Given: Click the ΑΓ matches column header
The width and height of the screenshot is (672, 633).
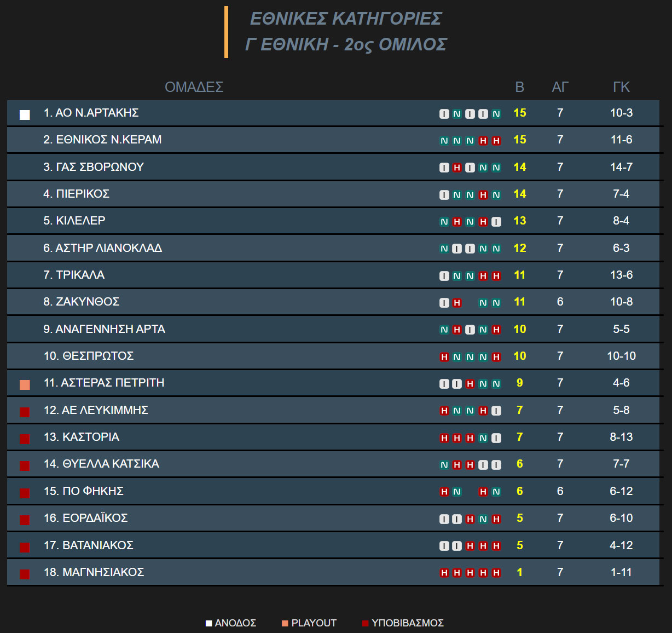Looking at the screenshot, I should (x=560, y=87).
